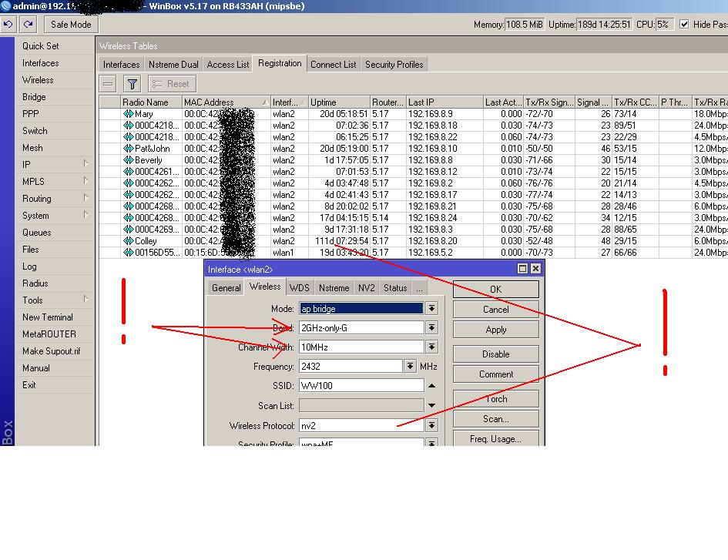Screen dimensions: 728x560
Task: Open the Channel Width dropdown arrow
Action: pyautogui.click(x=431, y=347)
